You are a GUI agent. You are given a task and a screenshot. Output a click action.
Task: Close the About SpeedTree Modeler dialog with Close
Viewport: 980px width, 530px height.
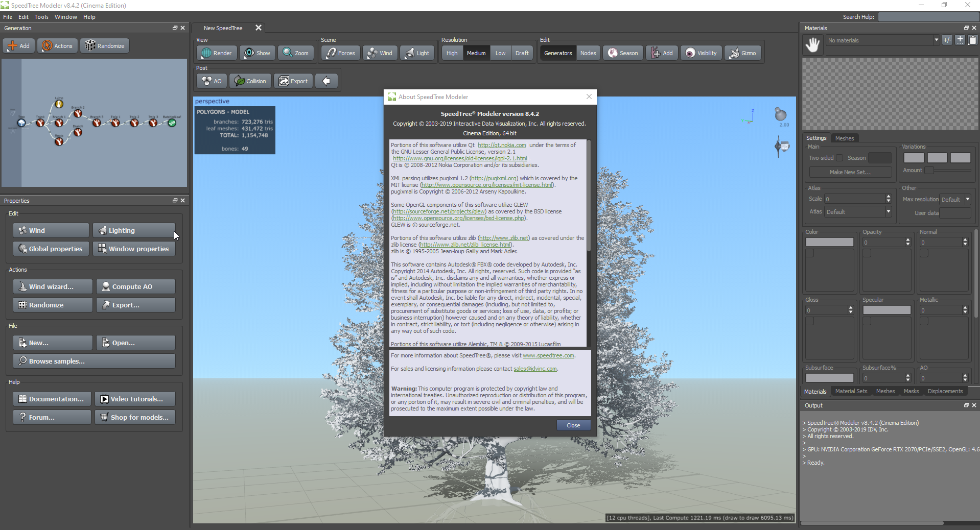pos(573,425)
